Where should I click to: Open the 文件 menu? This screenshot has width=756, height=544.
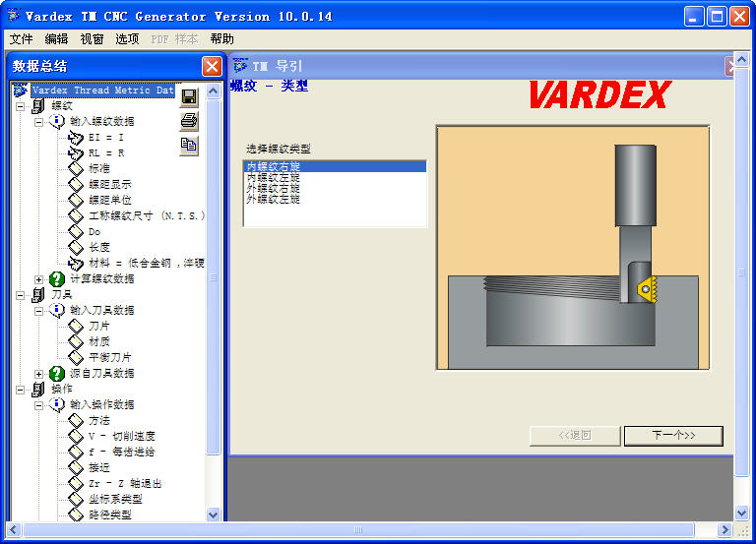22,39
